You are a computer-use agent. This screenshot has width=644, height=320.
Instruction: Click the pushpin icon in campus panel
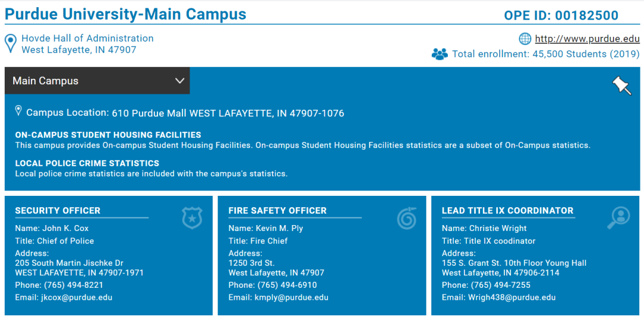pyautogui.click(x=621, y=86)
